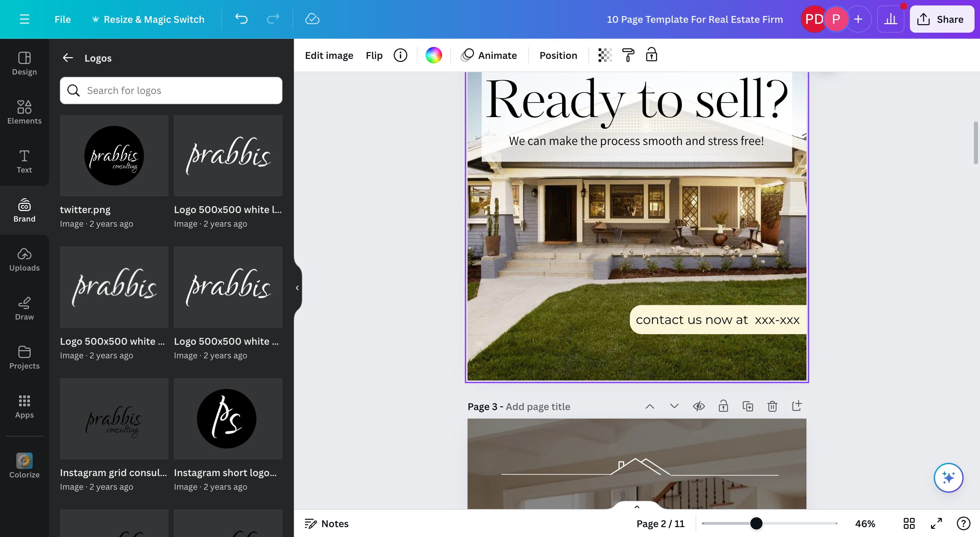Open the Uploads sidebar panel
This screenshot has height=537, width=980.
pyautogui.click(x=24, y=260)
